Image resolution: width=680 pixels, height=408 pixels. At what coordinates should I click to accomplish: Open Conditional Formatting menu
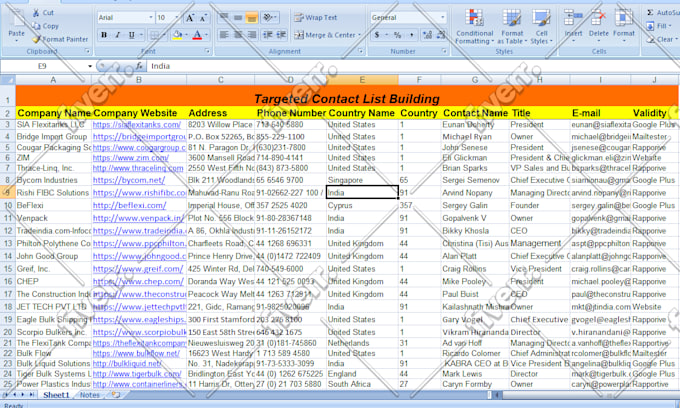click(474, 26)
